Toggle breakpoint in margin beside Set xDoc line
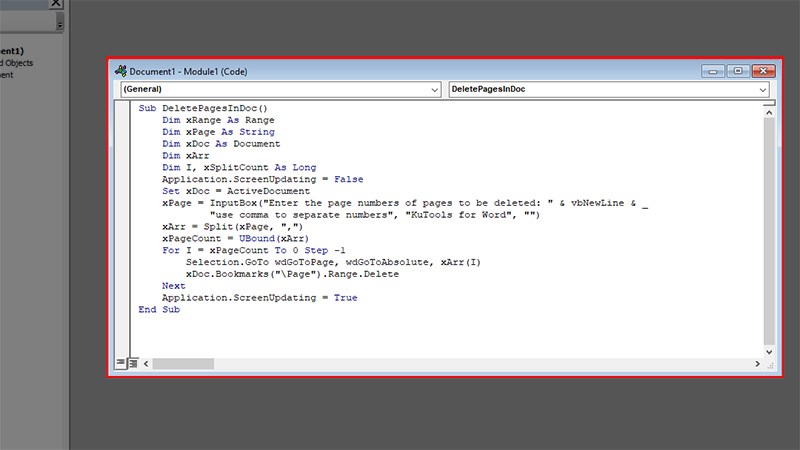This screenshot has width=800, height=450. [x=121, y=191]
